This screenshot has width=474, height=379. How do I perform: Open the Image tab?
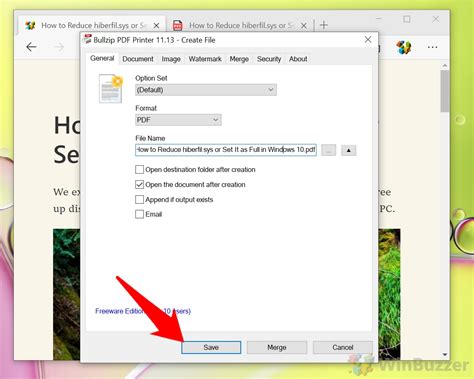coord(171,59)
